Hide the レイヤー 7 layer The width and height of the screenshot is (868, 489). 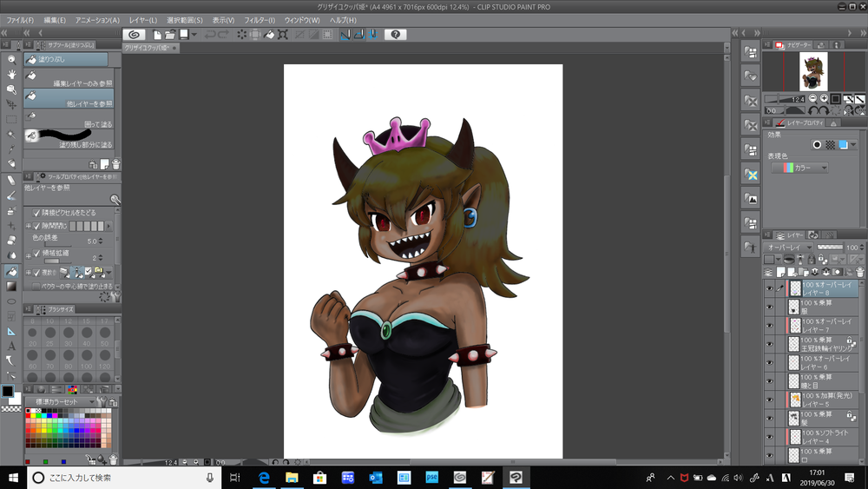(769, 326)
